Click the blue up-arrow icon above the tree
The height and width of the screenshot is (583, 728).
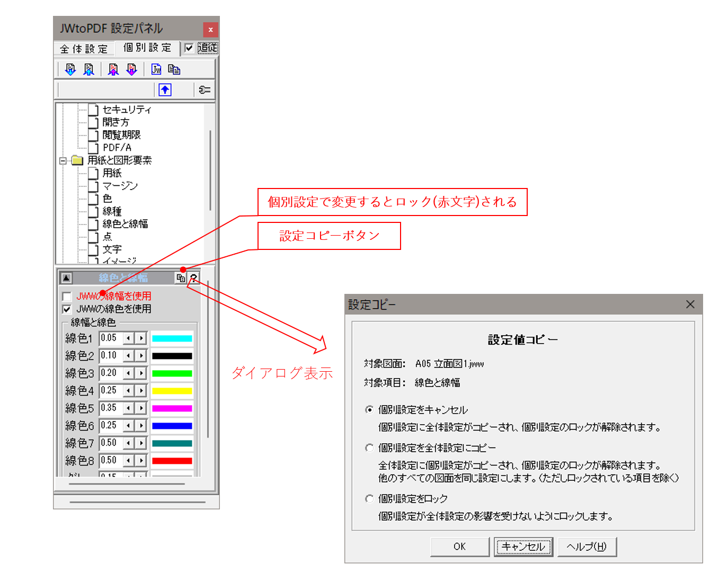click(x=165, y=89)
